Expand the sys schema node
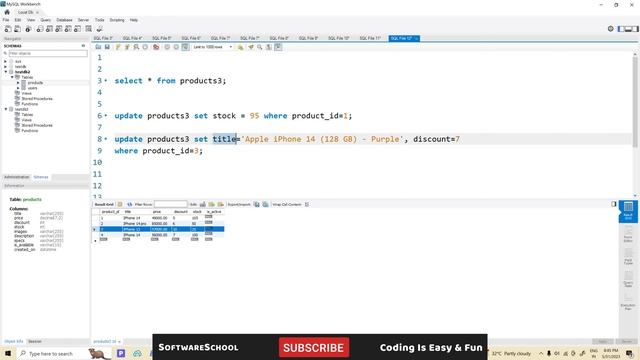This screenshot has height=360, width=640. (5, 61)
